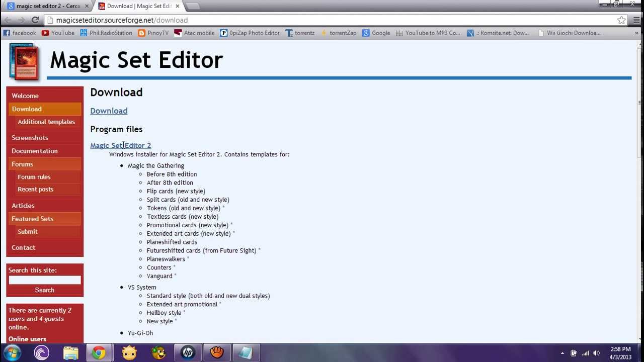Open the Wii Giochi Download bookmark
Image resolution: width=644 pixels, height=362 pixels.
(x=569, y=33)
